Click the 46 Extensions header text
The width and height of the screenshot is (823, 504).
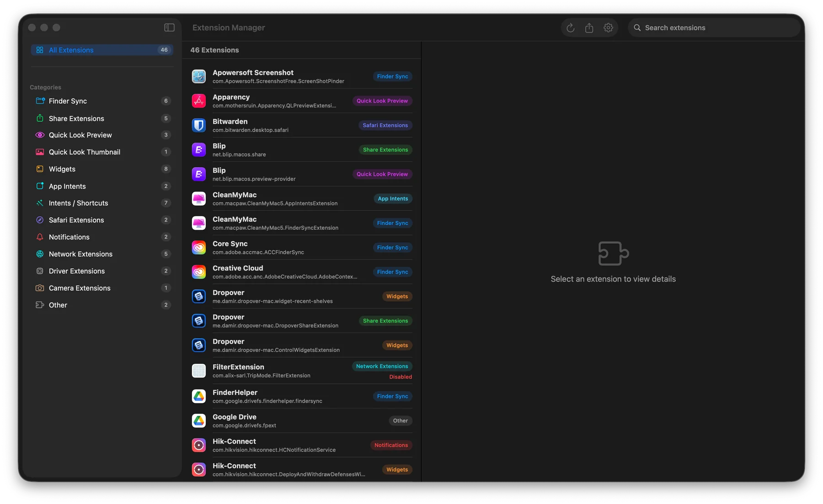click(214, 50)
